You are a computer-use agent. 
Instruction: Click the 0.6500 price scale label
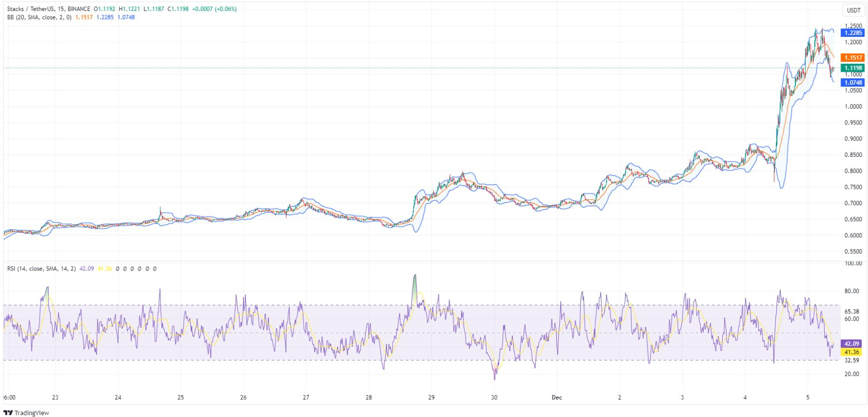853,219
